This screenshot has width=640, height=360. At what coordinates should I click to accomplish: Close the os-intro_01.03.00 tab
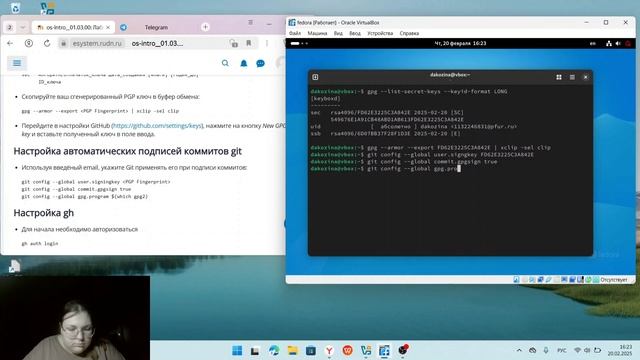[x=108, y=27]
